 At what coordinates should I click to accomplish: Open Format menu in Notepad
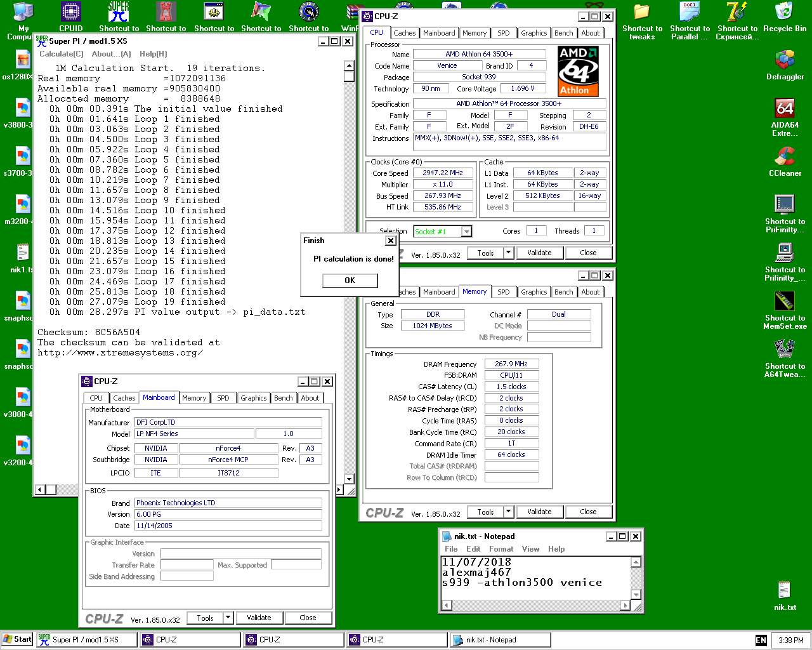pos(501,549)
